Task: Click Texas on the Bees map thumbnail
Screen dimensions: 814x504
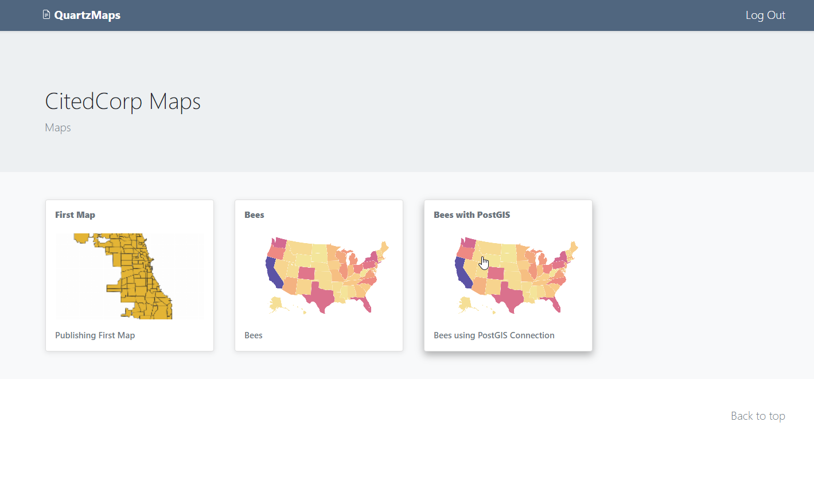Action: [x=321, y=296]
